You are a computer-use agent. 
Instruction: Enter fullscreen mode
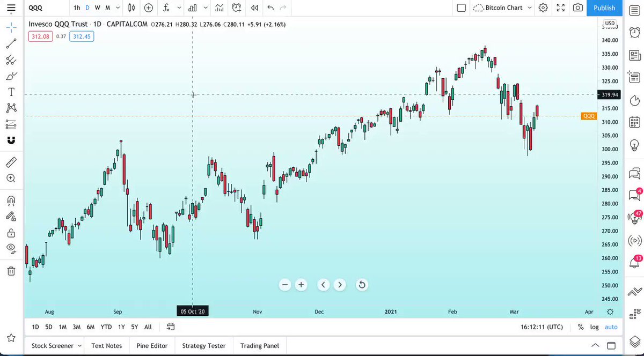[x=560, y=8]
